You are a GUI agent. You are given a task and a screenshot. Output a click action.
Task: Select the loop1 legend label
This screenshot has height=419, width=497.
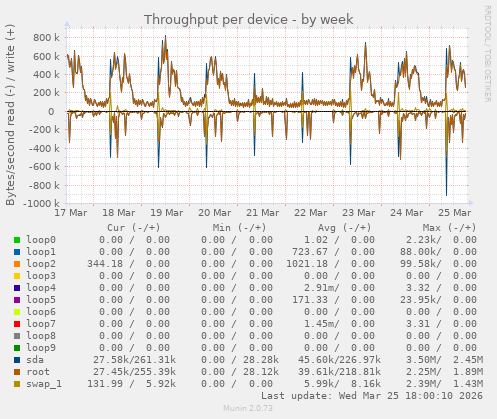coord(41,252)
